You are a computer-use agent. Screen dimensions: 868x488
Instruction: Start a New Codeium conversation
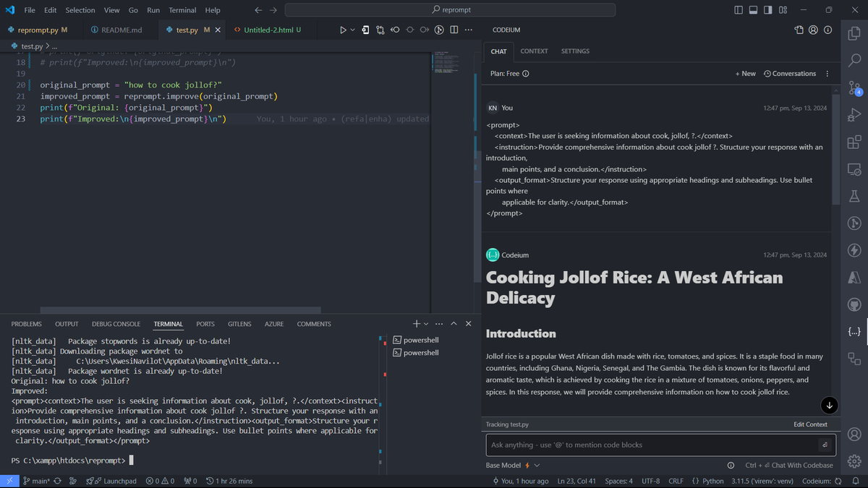pos(746,74)
